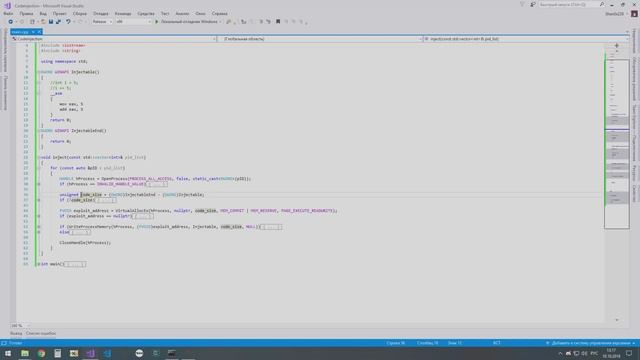Open the x86 platform dropdown
Viewport: 640px width, 360px height.
coord(133,22)
